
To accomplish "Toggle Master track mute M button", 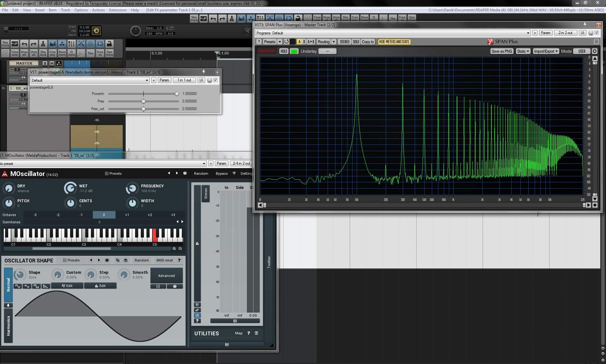I will [x=52, y=63].
